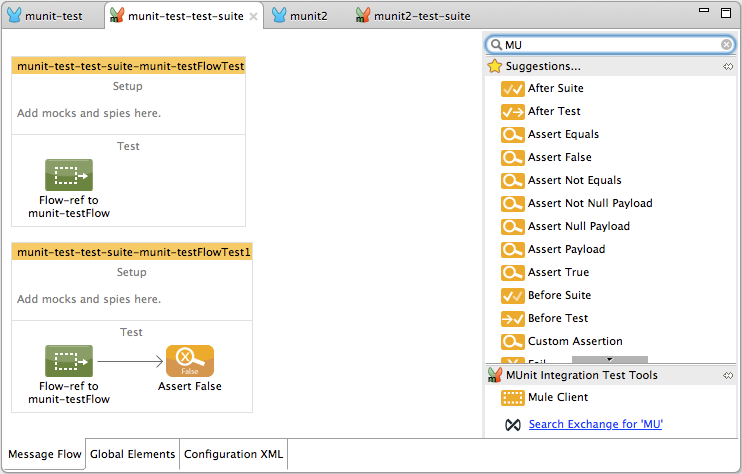Clear the palette search field
742x474 pixels.
pyautogui.click(x=727, y=45)
